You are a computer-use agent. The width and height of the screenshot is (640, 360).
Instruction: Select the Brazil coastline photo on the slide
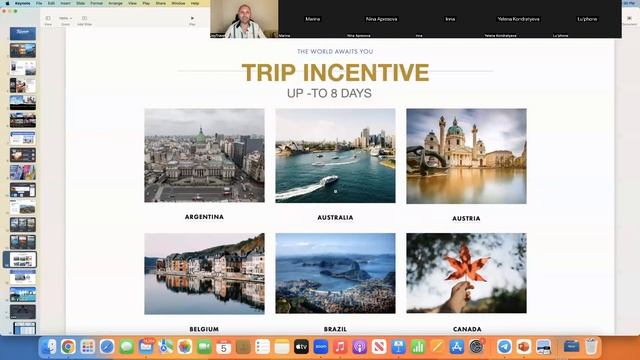pos(335,273)
